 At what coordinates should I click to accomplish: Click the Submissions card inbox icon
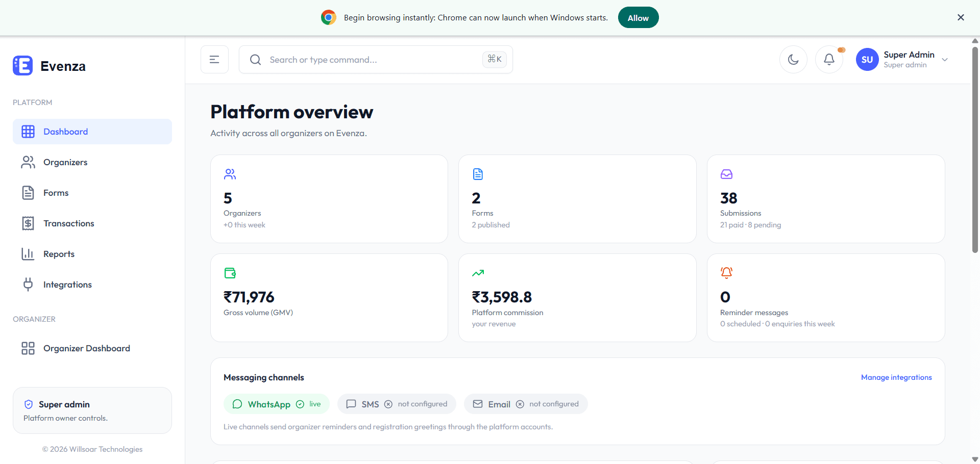point(726,174)
